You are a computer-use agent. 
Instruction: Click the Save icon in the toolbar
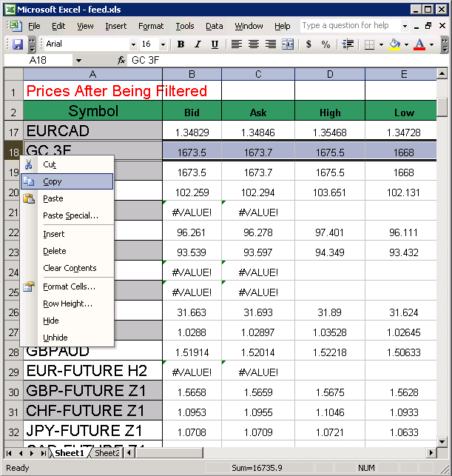(18, 44)
